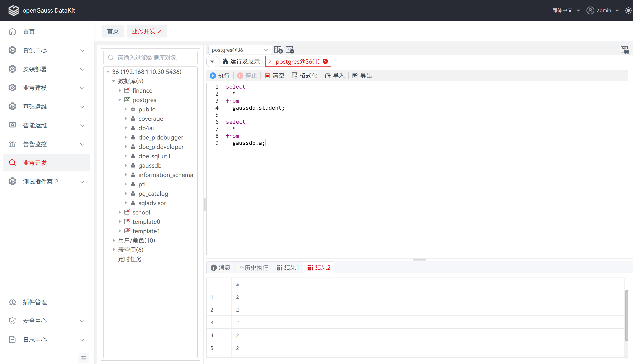Screen dimensions: 633x364
Task: Click the 停止 stop button
Action: (247, 75)
